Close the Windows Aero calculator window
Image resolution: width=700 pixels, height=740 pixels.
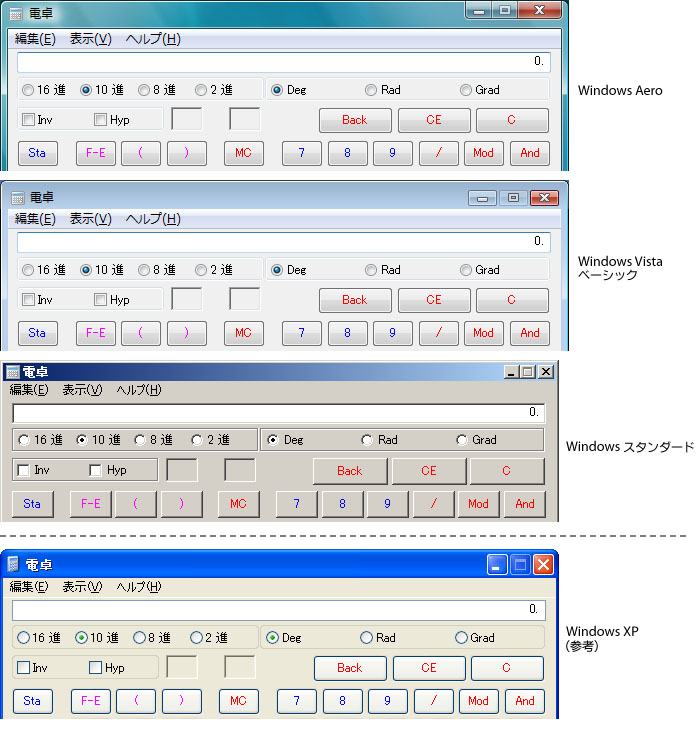pyautogui.click(x=540, y=10)
